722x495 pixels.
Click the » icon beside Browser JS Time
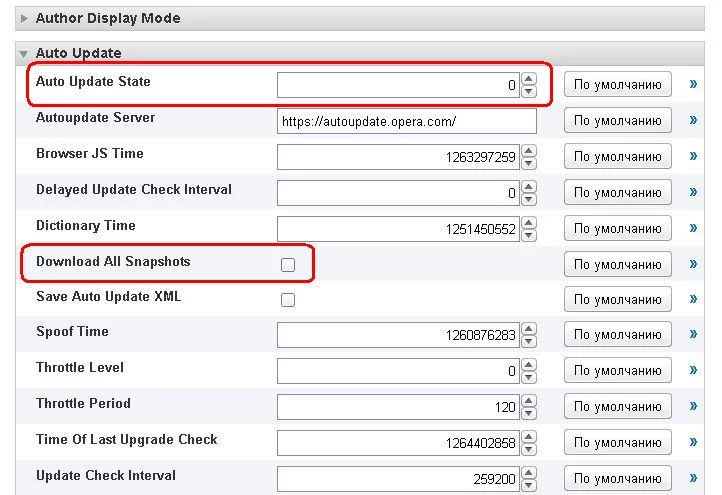coord(693,157)
